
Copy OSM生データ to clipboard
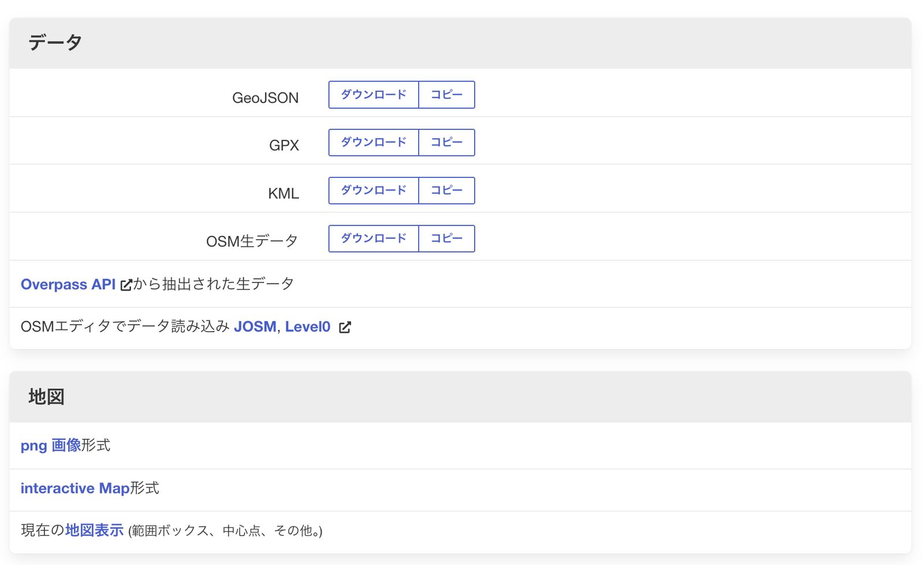[446, 239]
